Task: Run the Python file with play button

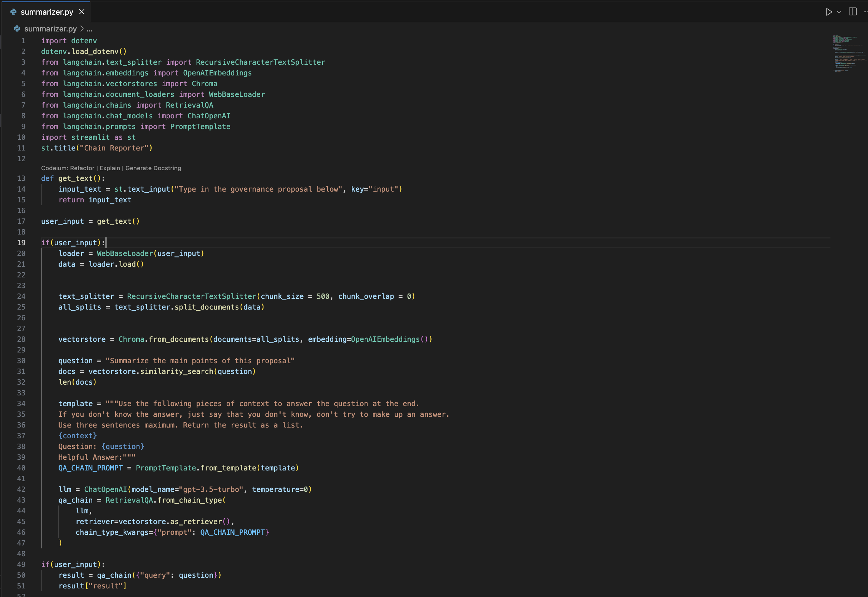Action: pyautogui.click(x=829, y=12)
